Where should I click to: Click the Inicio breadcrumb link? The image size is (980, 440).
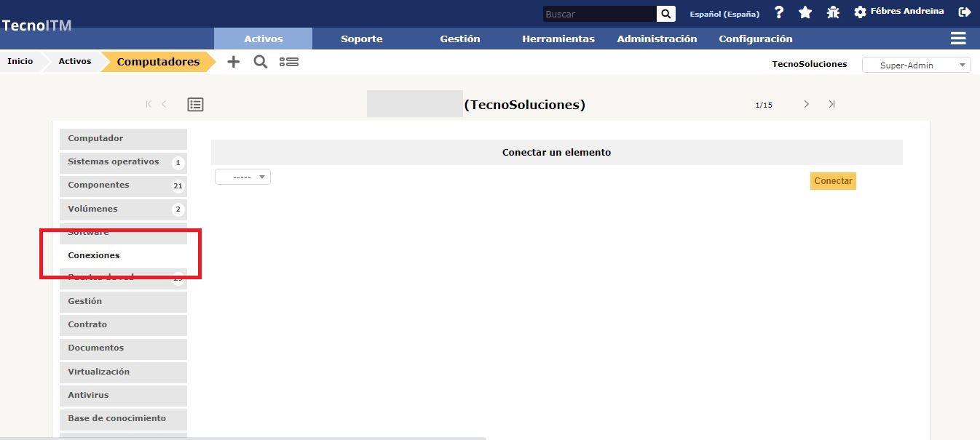point(20,61)
